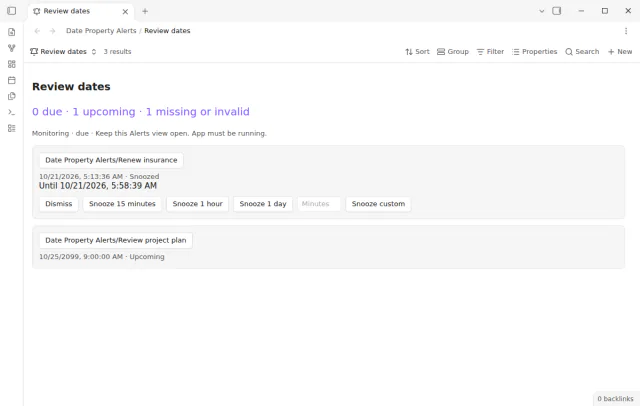This screenshot has height=406, width=640.
Task: Toggle the left sidebar panel icon
Action: coord(11,11)
